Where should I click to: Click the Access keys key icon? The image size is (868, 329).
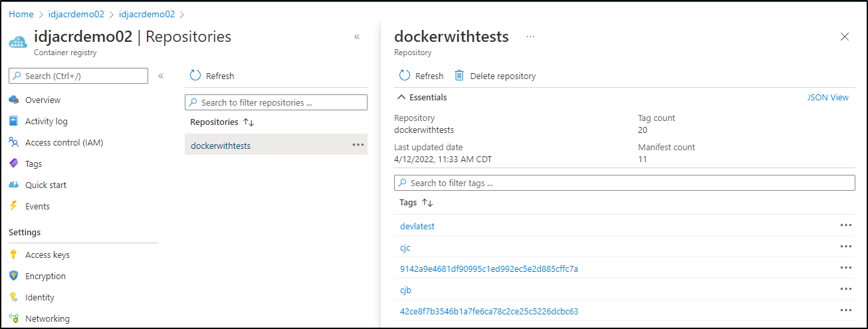click(x=13, y=255)
